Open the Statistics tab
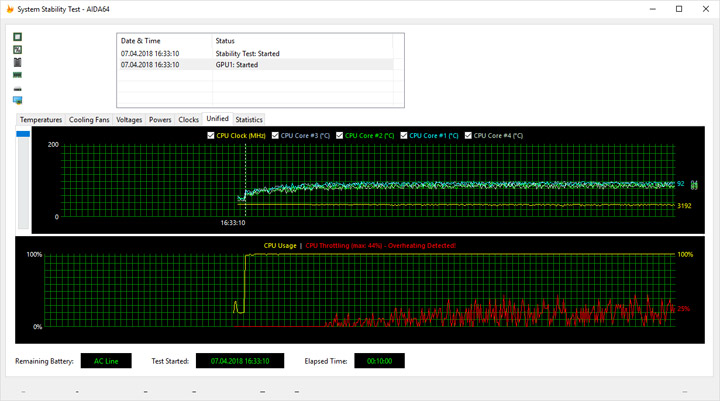The height and width of the screenshot is (401, 720). coord(249,119)
